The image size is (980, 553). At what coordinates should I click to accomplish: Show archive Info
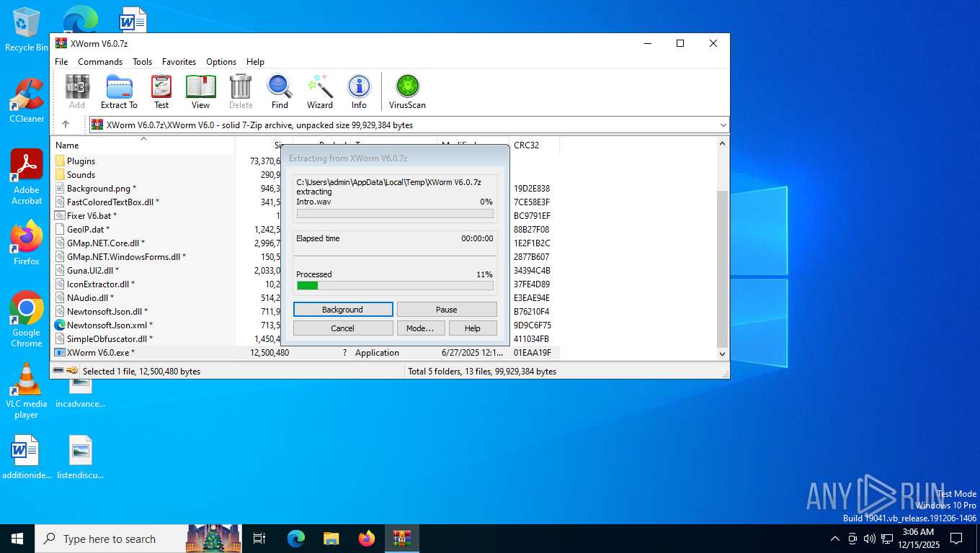click(x=359, y=91)
